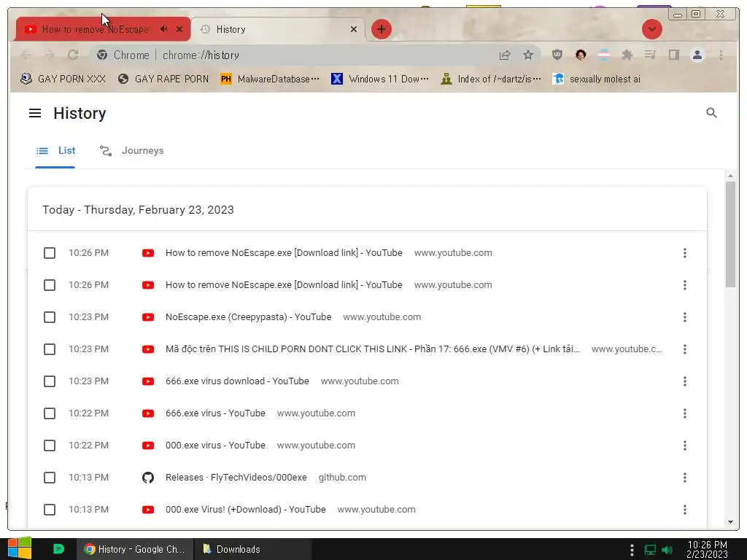Viewport: 747px width, 560px height.
Task: Open the shield extension icon in the toolbar
Action: coord(557,55)
